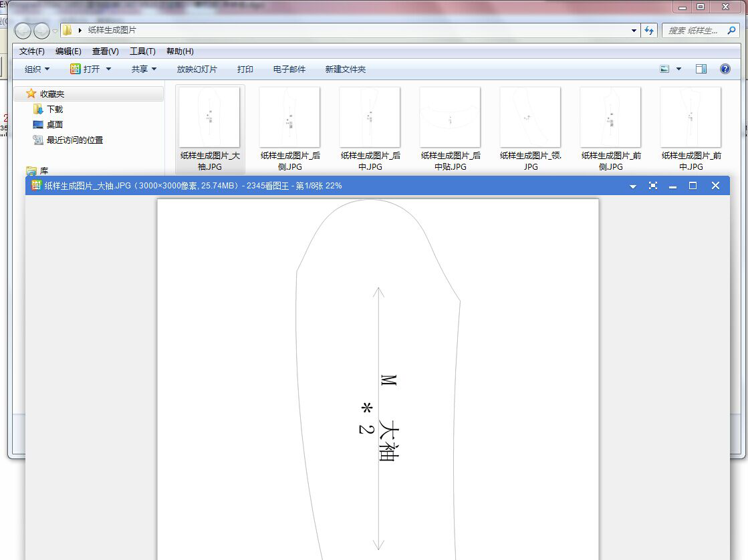Click the search box in Explorer
The image size is (748, 560).
tap(699, 30)
